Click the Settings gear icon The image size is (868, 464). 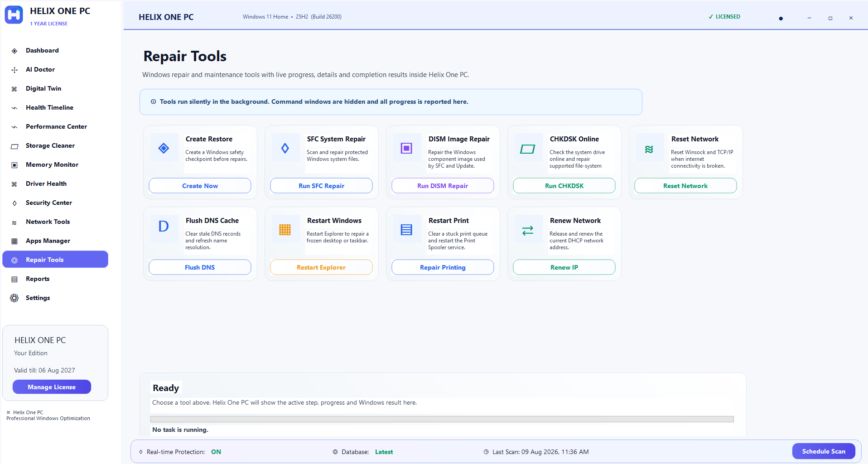[14, 298]
